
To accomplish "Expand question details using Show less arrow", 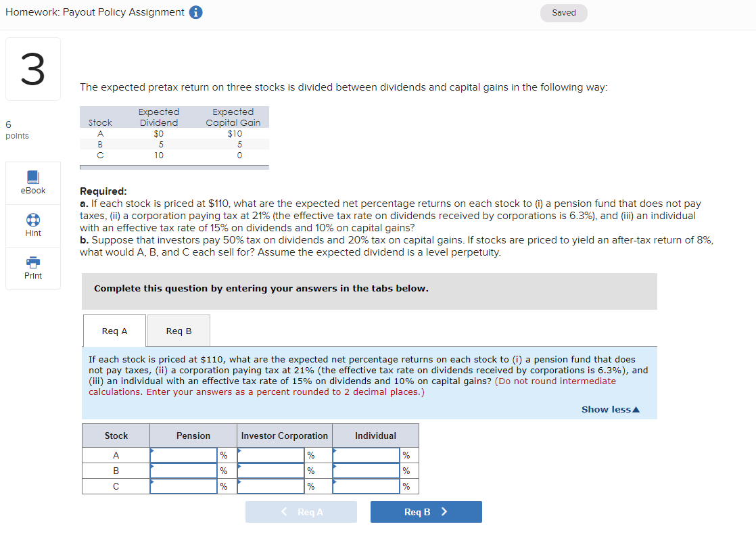I will click(636, 409).
